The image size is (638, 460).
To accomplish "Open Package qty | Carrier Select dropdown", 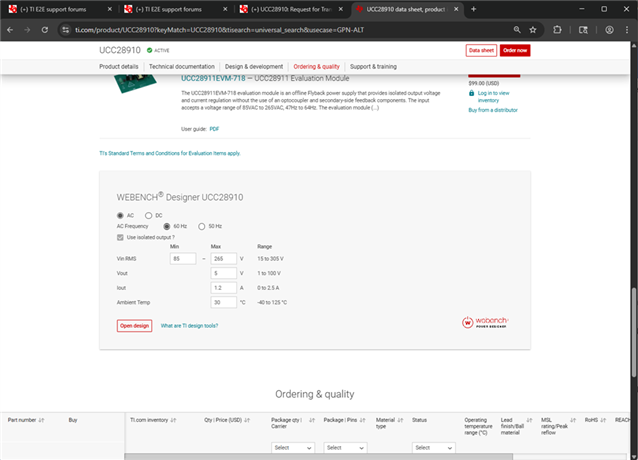I will 293,447.
